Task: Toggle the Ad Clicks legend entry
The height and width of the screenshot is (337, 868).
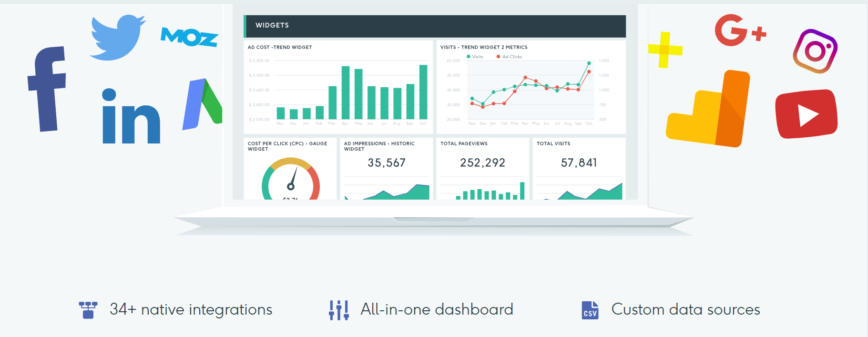Action: pos(509,57)
